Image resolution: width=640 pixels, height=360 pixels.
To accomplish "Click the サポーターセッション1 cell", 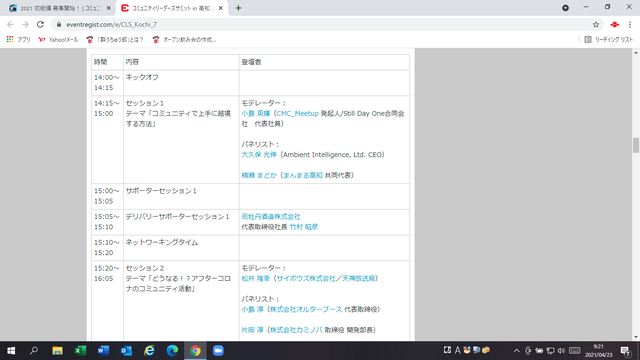I will tap(181, 196).
